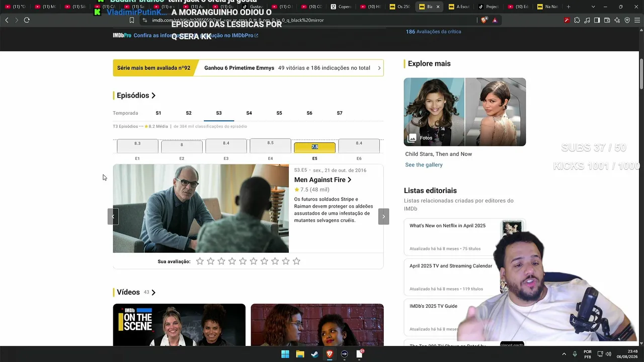Screen dimensions: 644x362
Task: Open the Episódios section heading
Action: pos(136,96)
